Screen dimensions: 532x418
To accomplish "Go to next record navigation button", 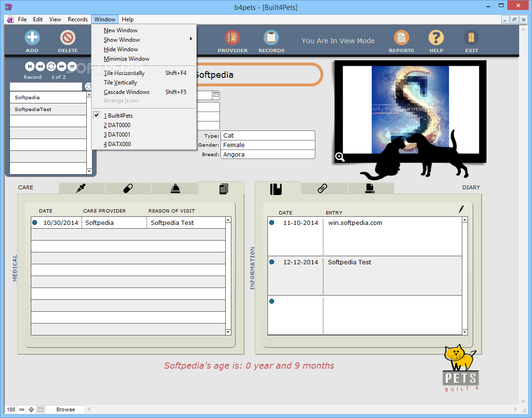I will 62,66.
